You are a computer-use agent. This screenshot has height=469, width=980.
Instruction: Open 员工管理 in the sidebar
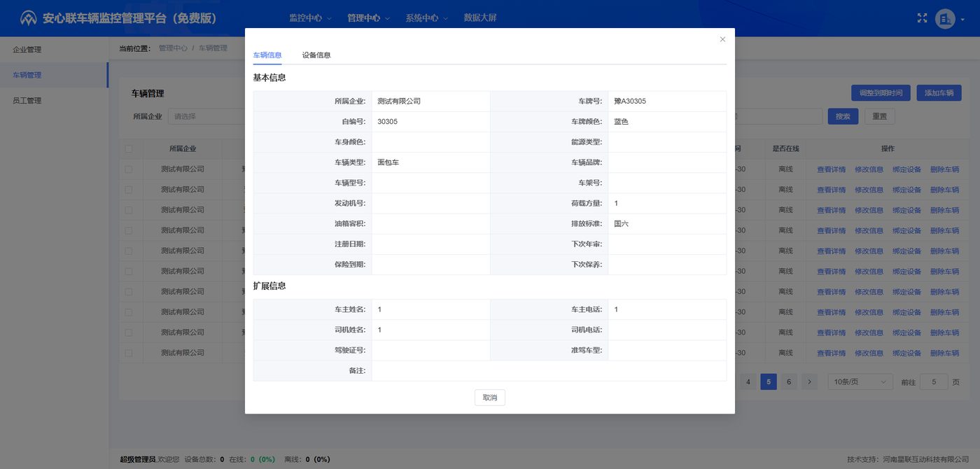54,100
